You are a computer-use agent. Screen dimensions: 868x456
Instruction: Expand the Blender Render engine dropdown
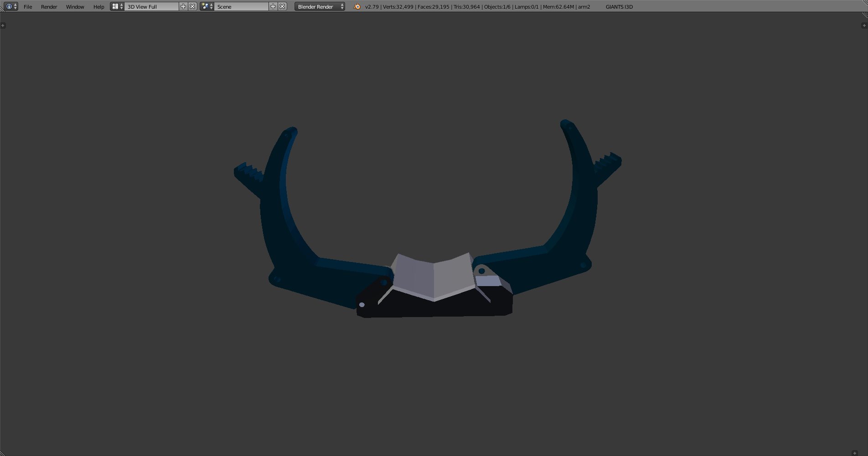tap(319, 7)
